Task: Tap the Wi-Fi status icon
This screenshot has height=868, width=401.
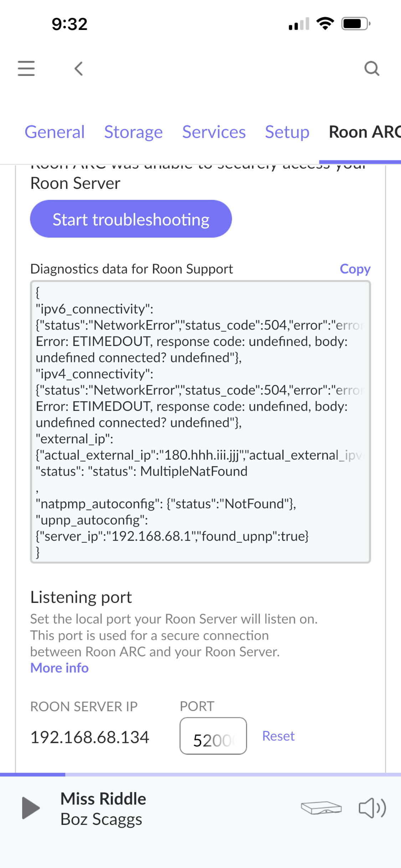Action: [325, 24]
